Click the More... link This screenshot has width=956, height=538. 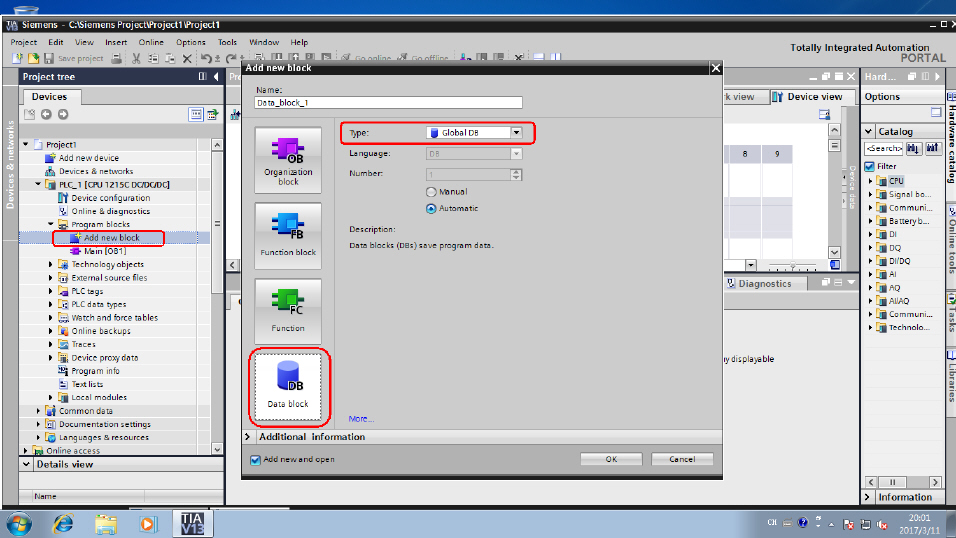point(361,418)
